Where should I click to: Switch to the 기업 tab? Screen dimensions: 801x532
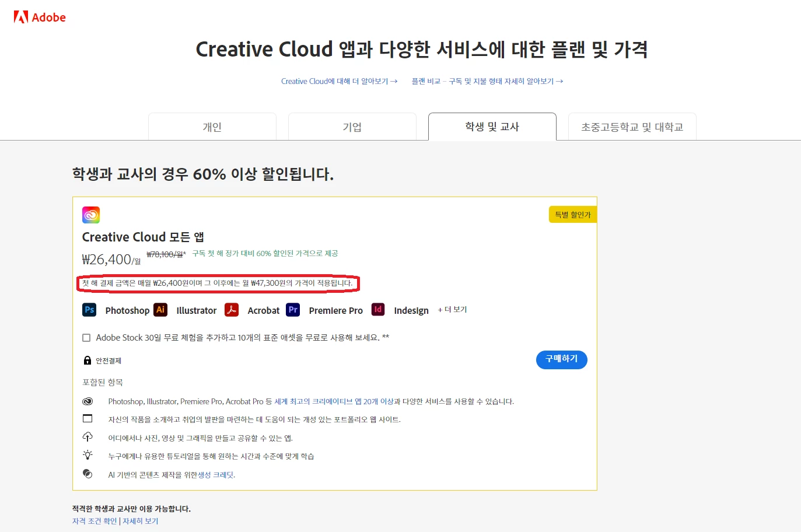coord(352,127)
